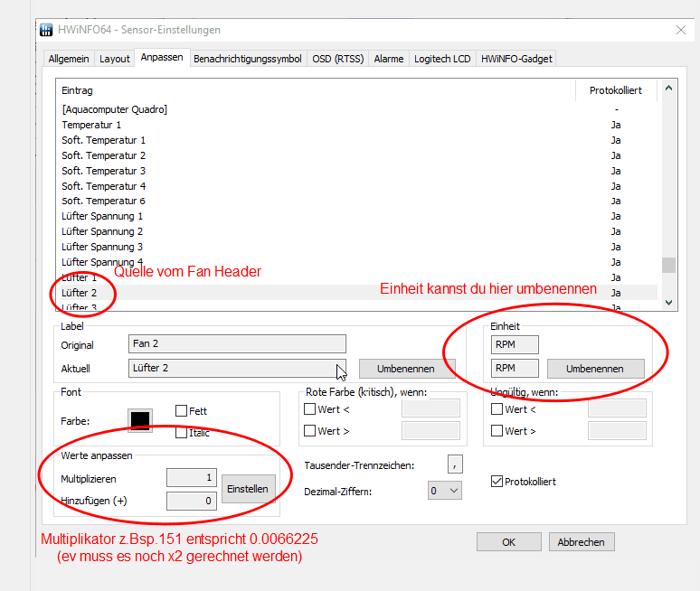Select 'Soft. Temperatur 1' in the list
Screen dimensions: 700x591
[x=359, y=140]
